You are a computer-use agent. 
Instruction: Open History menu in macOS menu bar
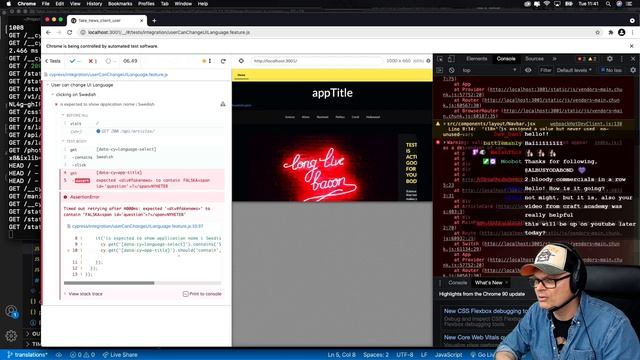[x=94, y=4]
